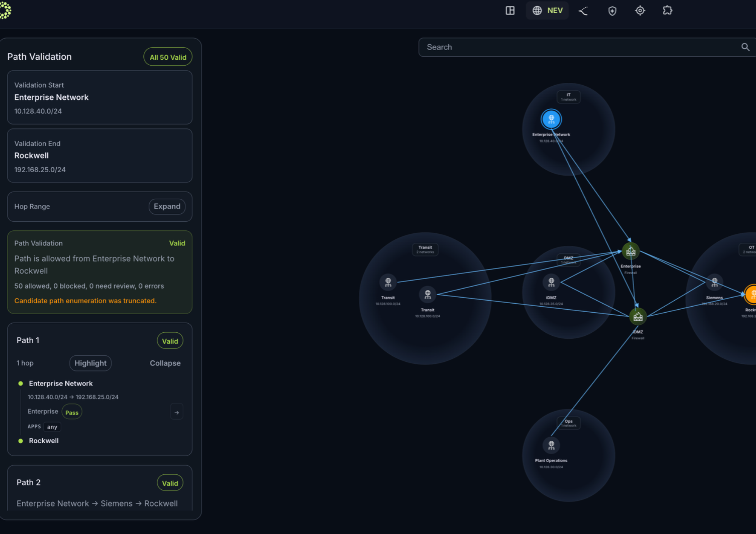Click the All 50 Valid badge
Image resolution: width=756 pixels, height=534 pixels.
[x=168, y=57]
